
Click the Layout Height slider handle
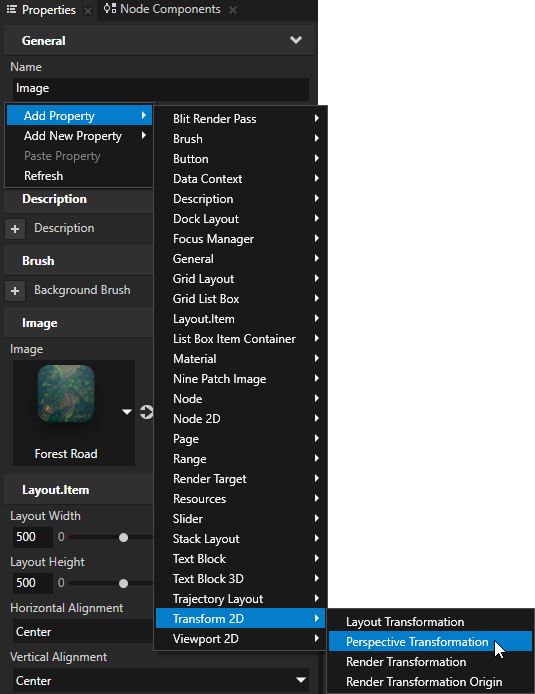coord(123,583)
